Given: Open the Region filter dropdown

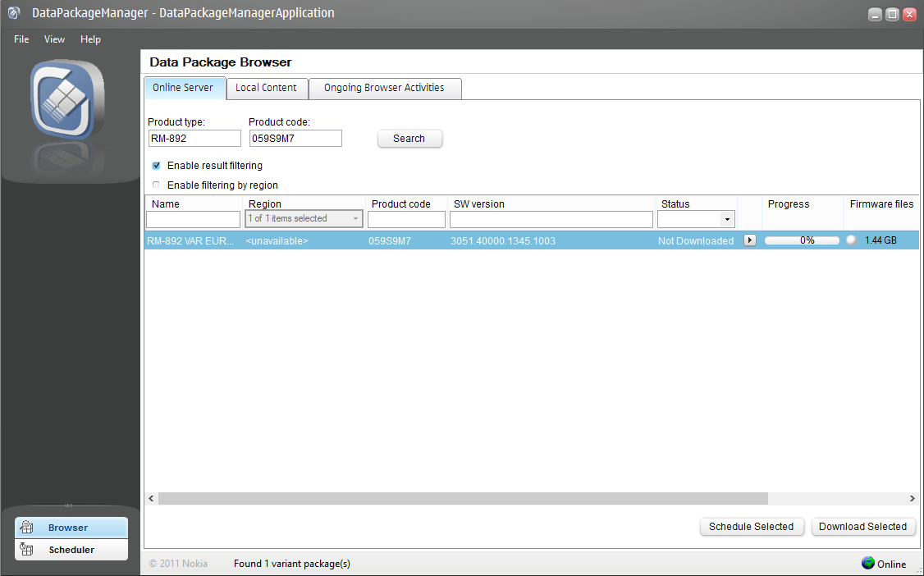Looking at the screenshot, I should (304, 218).
